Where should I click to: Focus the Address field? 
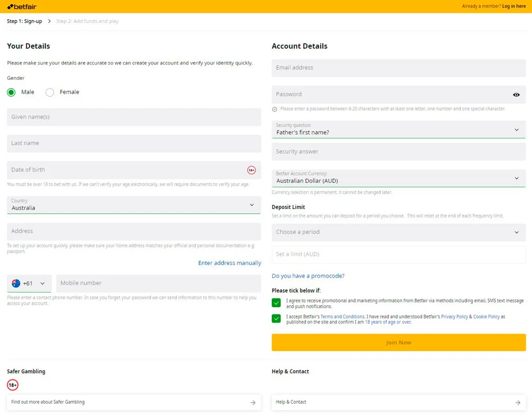(x=134, y=231)
